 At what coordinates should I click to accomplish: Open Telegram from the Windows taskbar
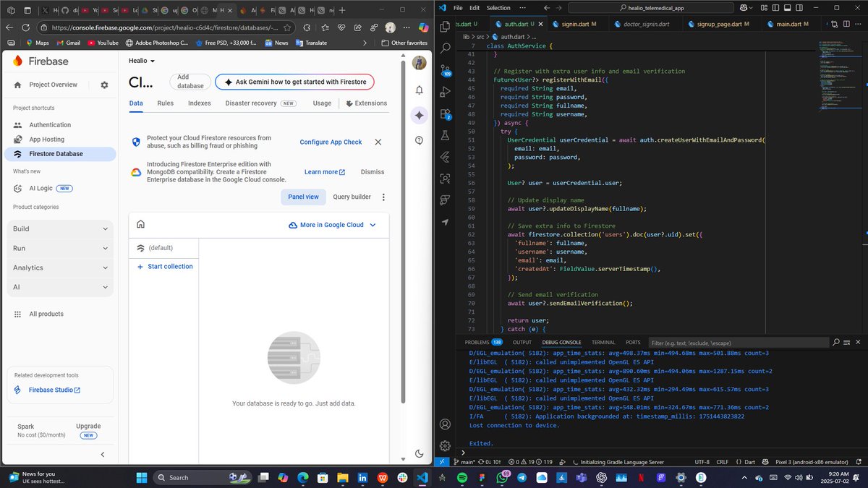click(522, 478)
